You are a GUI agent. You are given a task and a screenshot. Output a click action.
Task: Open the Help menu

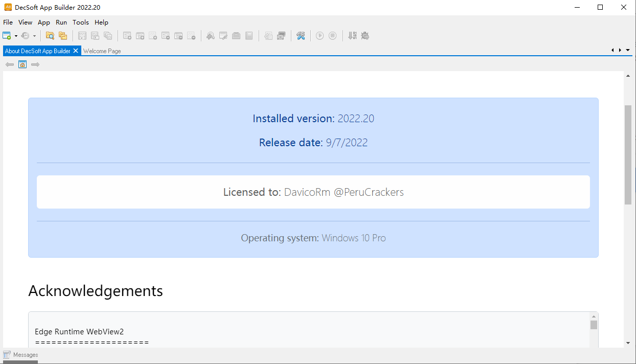coord(102,22)
